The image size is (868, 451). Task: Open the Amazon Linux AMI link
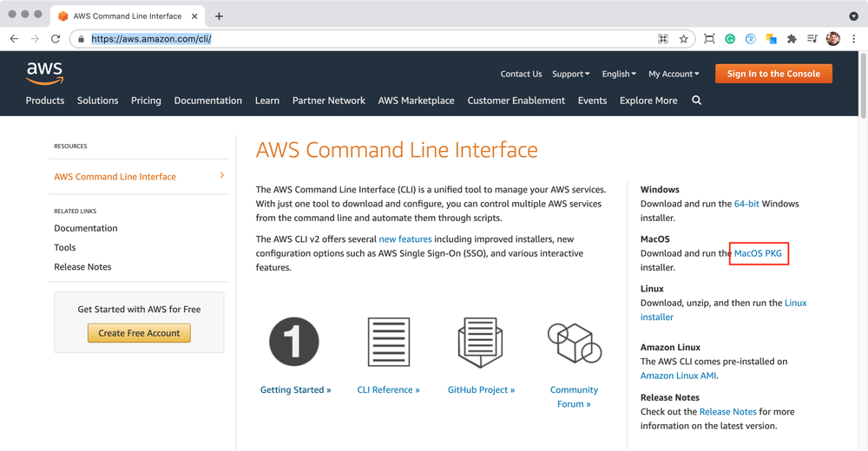pos(678,376)
